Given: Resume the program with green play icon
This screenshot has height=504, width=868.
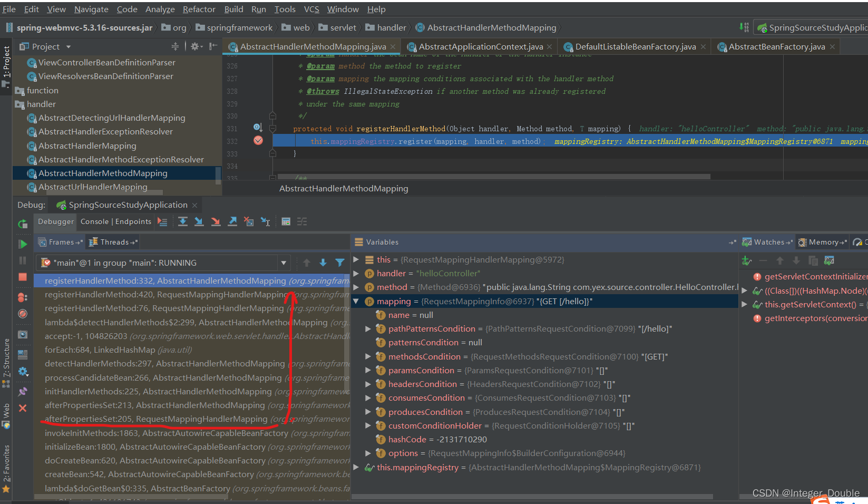Looking at the screenshot, I should pos(23,244).
